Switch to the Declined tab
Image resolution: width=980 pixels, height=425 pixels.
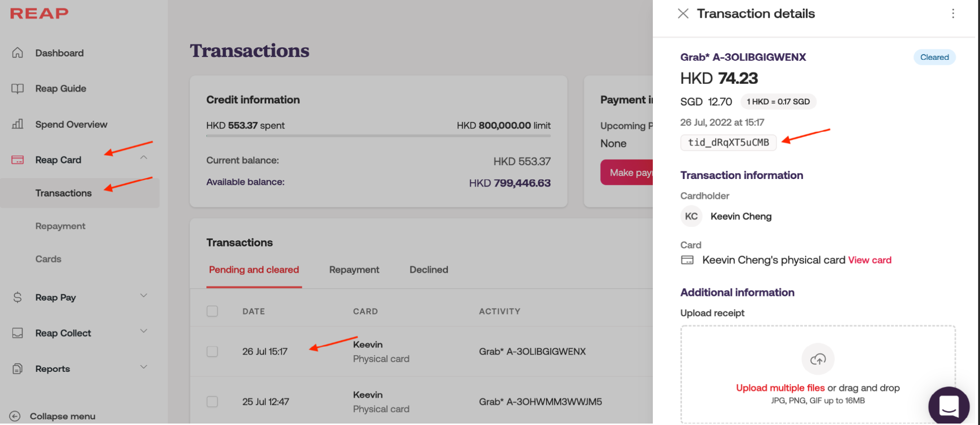429,270
